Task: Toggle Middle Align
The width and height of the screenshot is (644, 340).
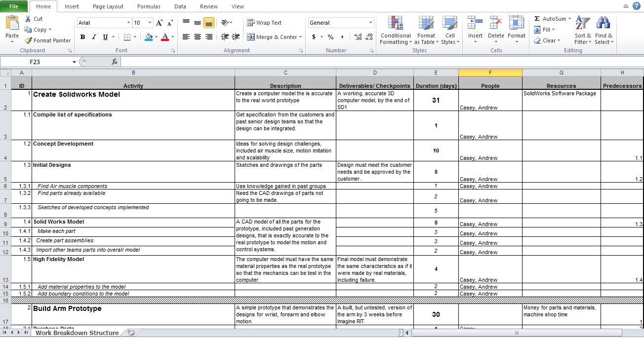Action: click(x=198, y=23)
